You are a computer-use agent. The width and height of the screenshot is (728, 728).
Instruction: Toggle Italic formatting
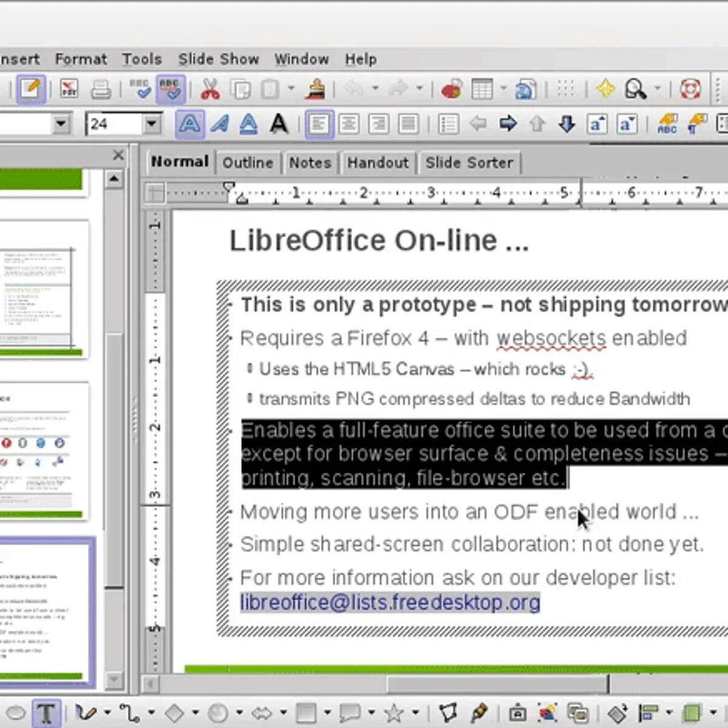pos(220,124)
